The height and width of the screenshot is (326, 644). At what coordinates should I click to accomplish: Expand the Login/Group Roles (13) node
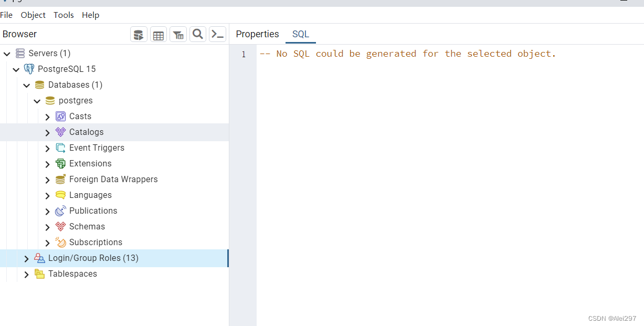pyautogui.click(x=27, y=259)
